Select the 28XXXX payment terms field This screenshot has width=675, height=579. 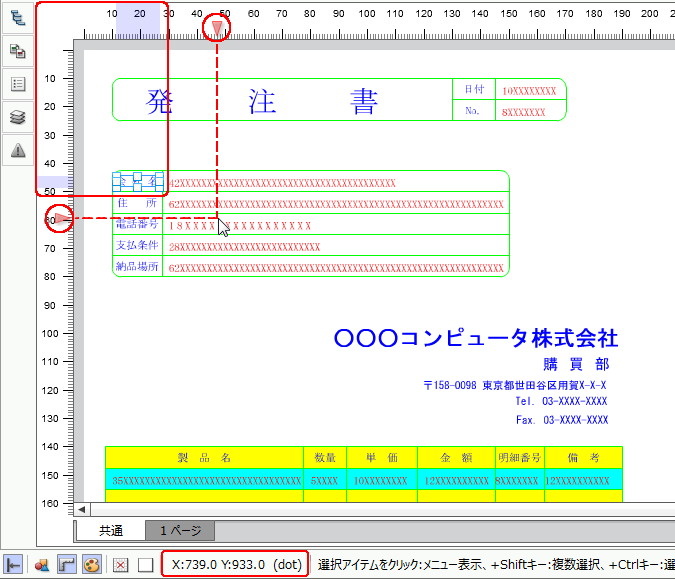tap(245, 247)
